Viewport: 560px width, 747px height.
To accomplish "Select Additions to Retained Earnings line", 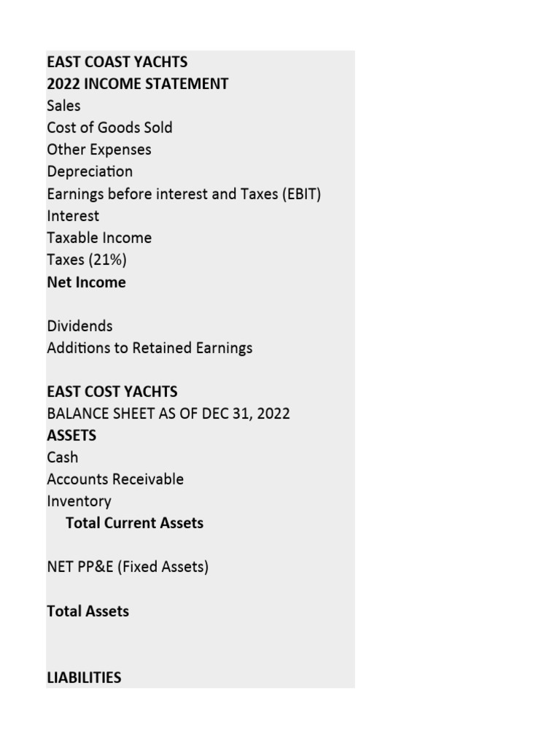I will (149, 348).
